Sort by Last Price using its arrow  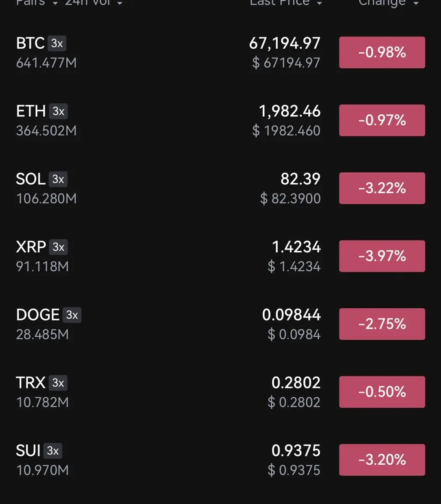pyautogui.click(x=320, y=3)
